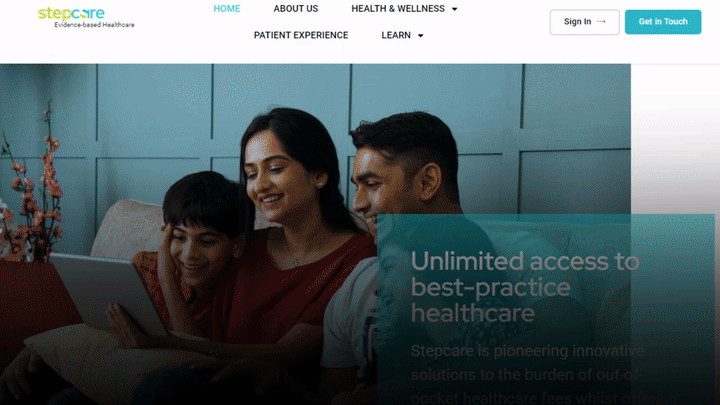Click the Evidence-based Healthcare tagline

pos(95,25)
